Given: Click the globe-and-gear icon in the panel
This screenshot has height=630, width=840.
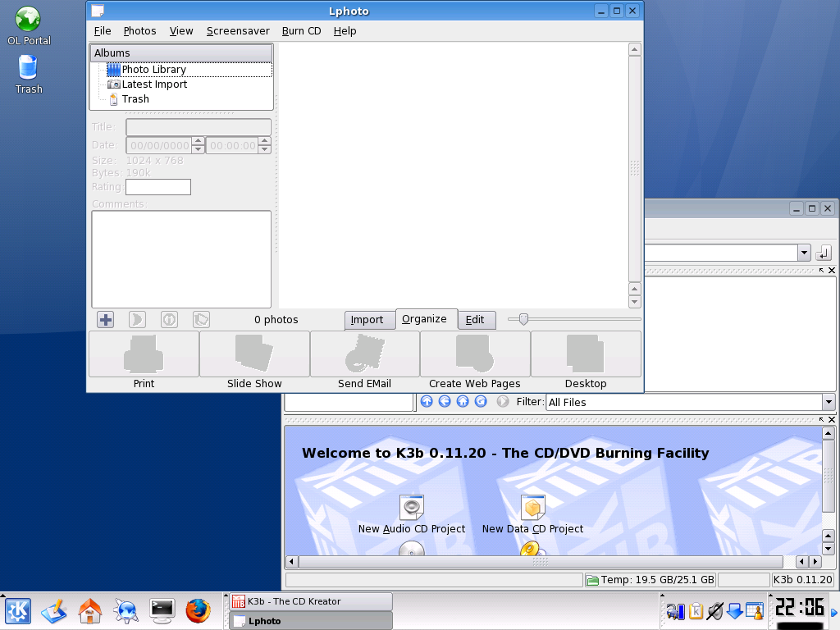Looking at the screenshot, I should point(126,611).
